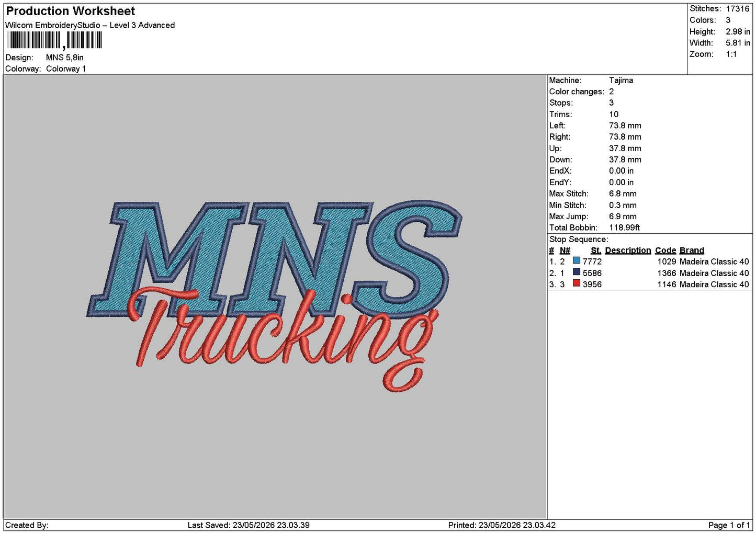Click the 'Last Saved: 23/05/2026 23.03.39' footer text
The image size is (756, 534).
[249, 525]
